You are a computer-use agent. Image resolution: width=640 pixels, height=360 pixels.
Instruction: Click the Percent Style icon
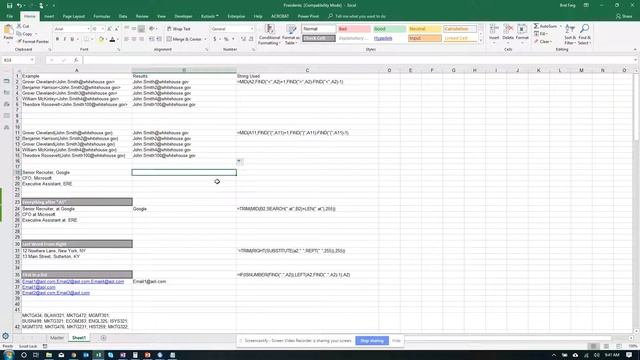pyautogui.click(x=226, y=39)
